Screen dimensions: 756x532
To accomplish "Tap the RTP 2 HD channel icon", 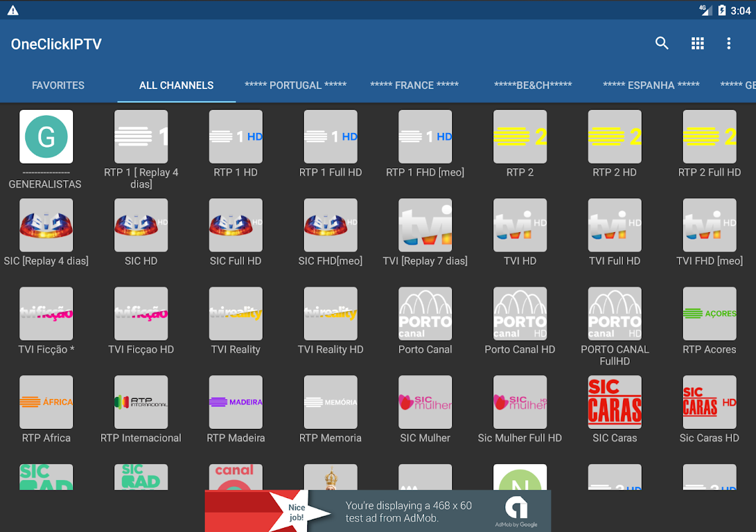I will 615,136.
